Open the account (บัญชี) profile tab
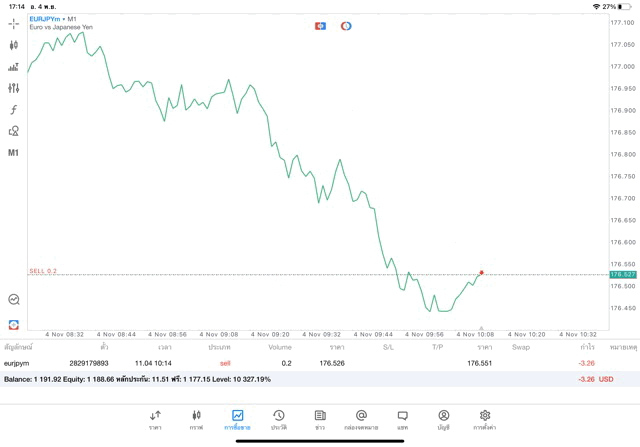640x447 pixels. click(443, 419)
